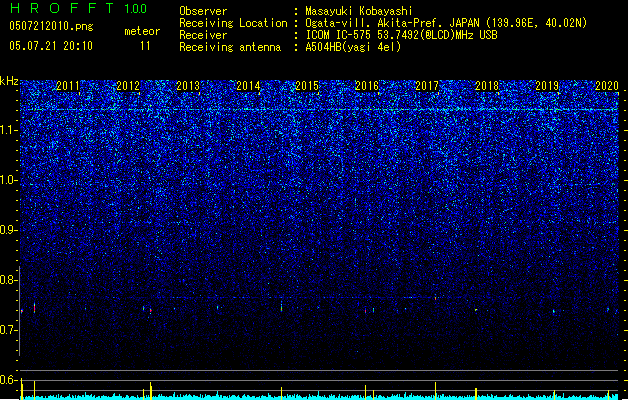This screenshot has width=629, height=400.
Task: Click the meteor count value 11
Action: tap(145, 46)
